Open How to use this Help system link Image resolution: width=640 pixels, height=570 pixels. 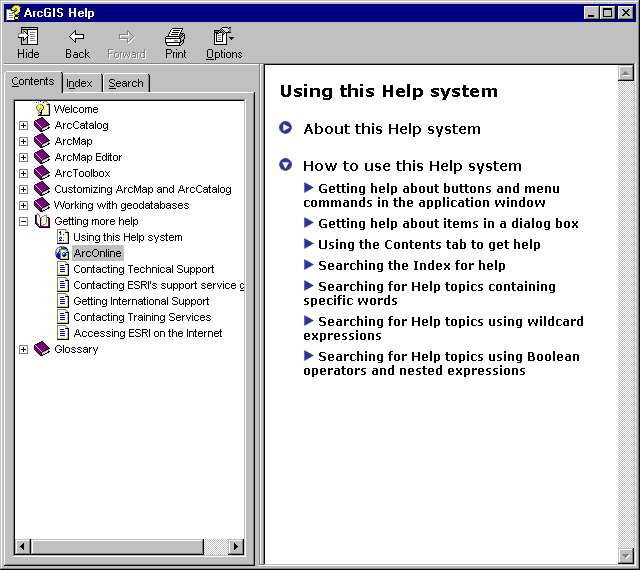tap(412, 166)
